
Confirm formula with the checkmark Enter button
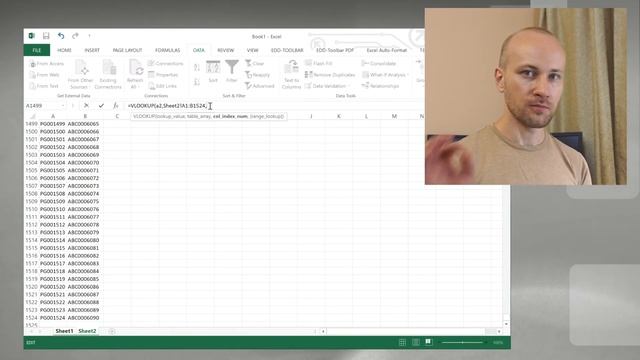101,106
